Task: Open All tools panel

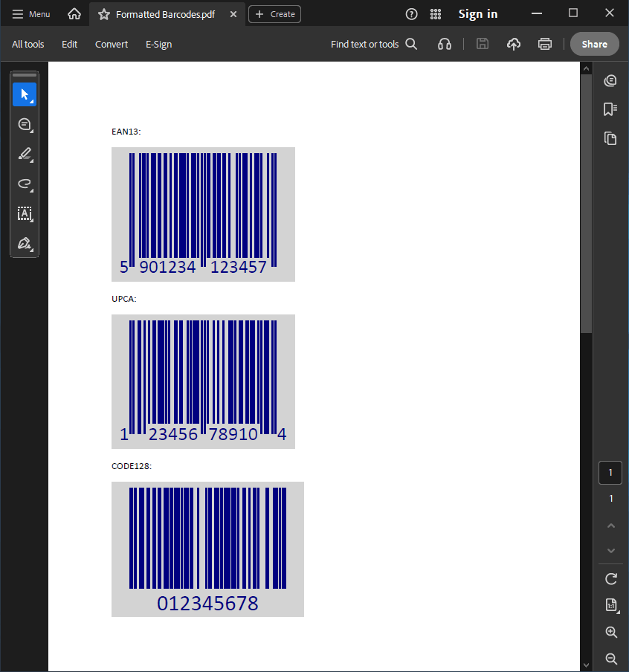Action: point(28,44)
